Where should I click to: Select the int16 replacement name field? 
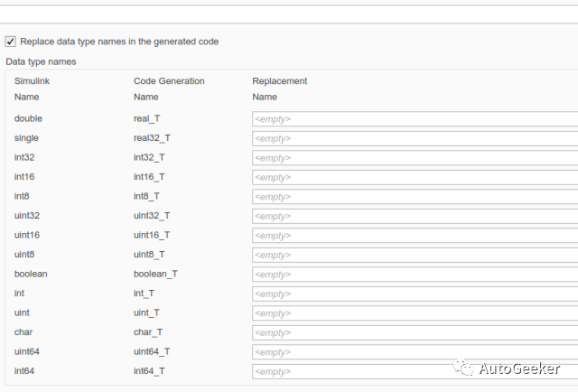tap(414, 177)
